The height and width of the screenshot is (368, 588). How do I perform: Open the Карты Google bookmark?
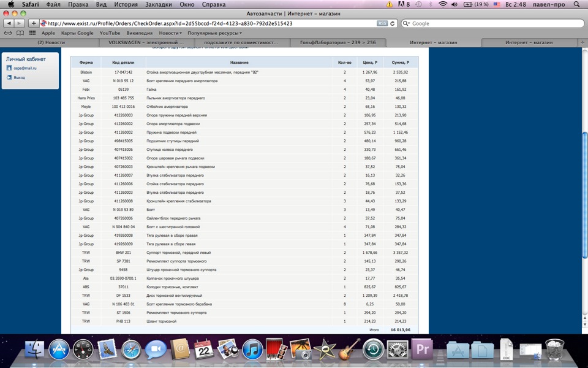[x=77, y=33]
